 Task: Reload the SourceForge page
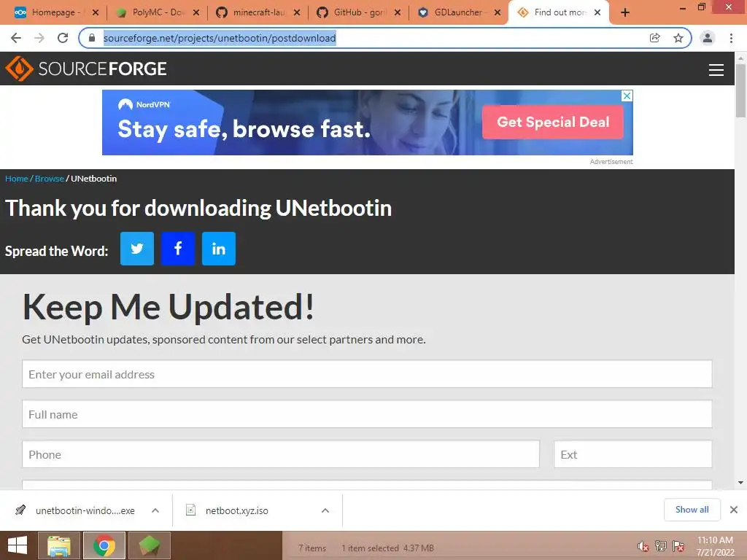[x=63, y=38]
